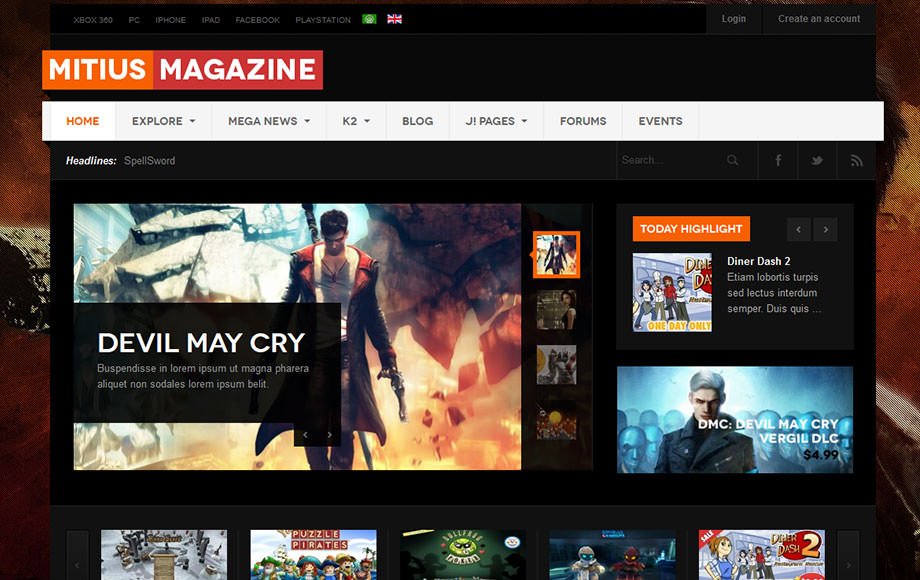920x580 pixels.
Task: Show next Today Highlight item arrow
Action: click(825, 229)
